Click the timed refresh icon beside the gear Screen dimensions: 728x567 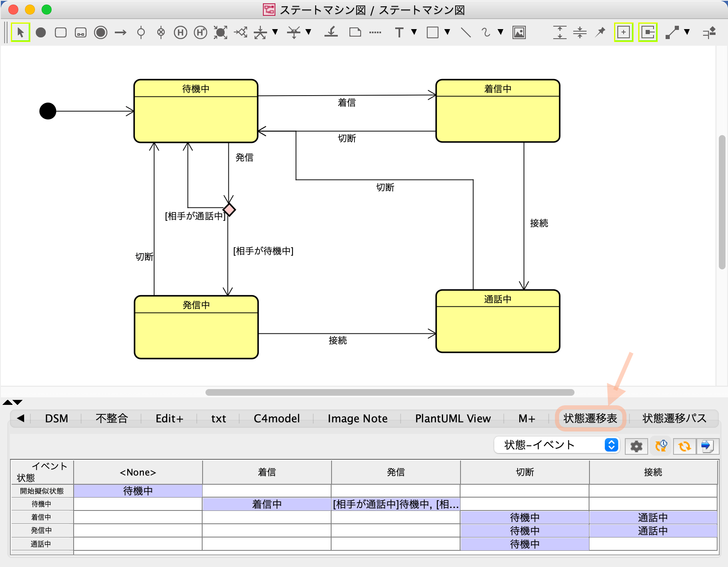tap(661, 446)
